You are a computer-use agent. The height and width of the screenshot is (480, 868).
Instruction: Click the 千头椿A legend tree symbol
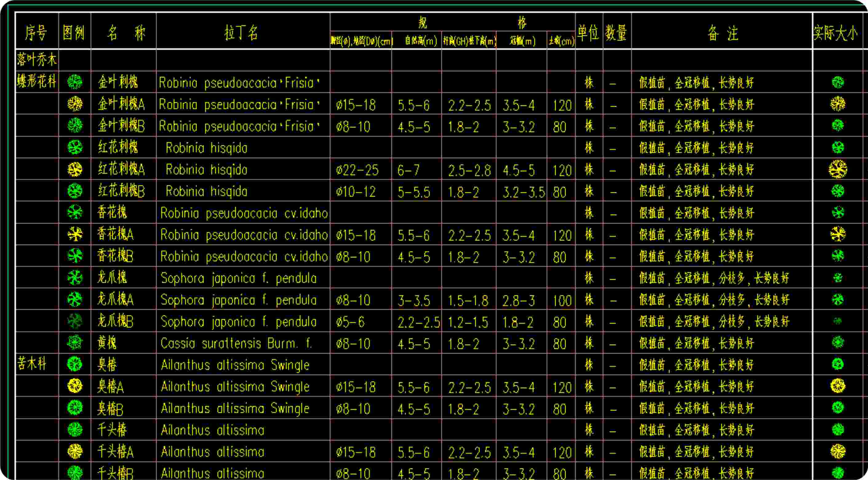(x=75, y=451)
